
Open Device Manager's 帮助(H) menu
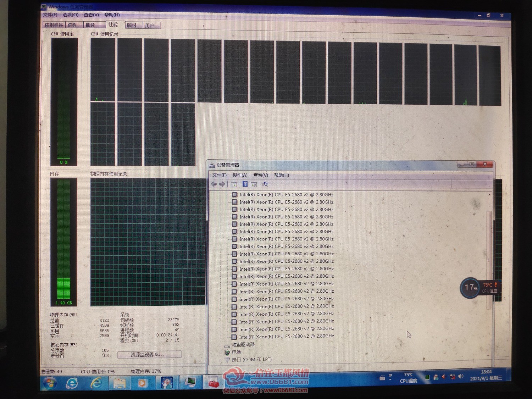point(281,175)
